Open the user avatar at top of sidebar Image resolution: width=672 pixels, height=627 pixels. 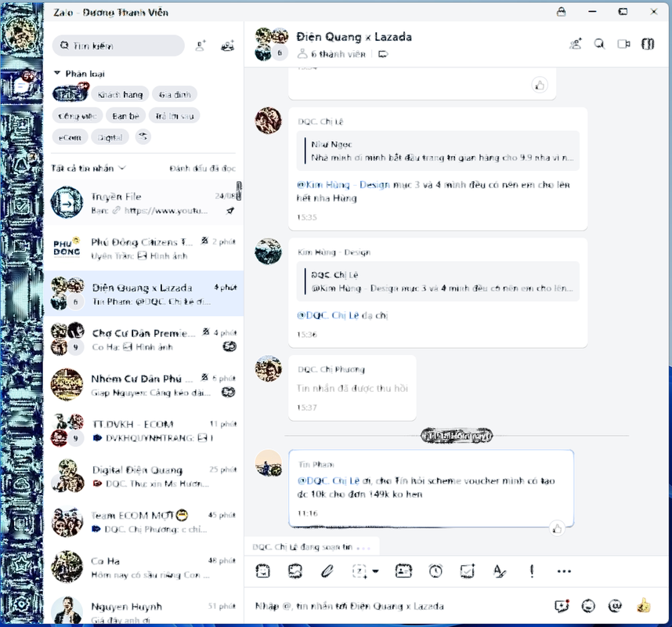(x=21, y=33)
